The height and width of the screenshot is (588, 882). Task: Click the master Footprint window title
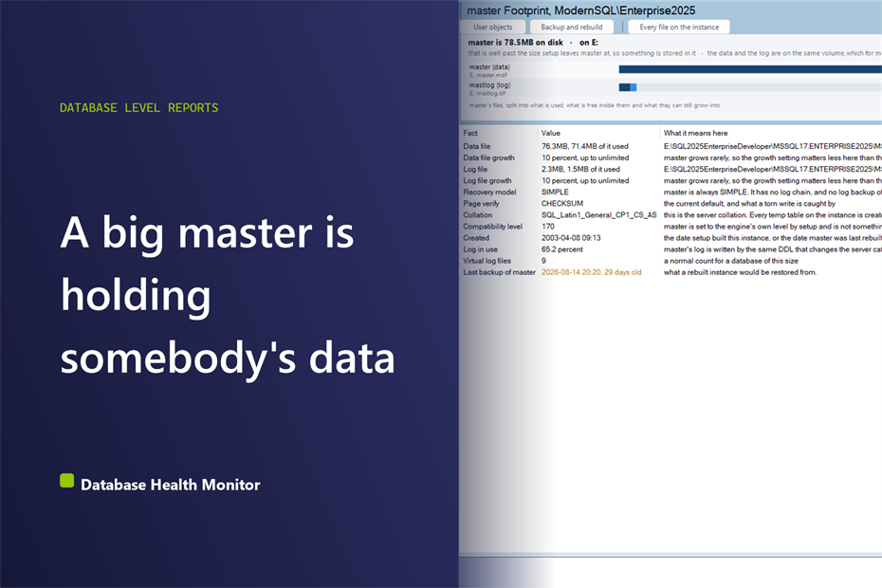pyautogui.click(x=581, y=10)
